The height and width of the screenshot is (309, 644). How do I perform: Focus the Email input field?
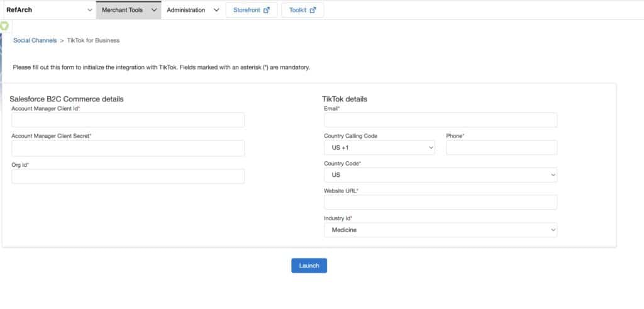[440, 120]
